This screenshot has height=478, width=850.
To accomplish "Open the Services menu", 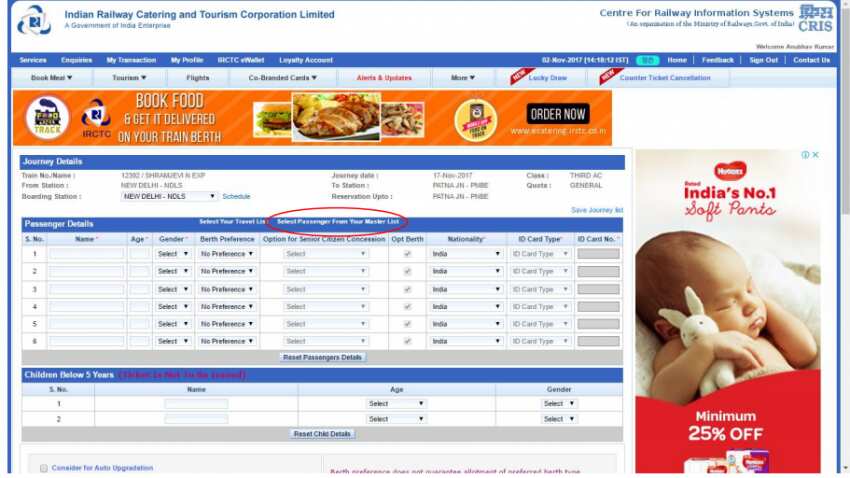I will tap(33, 60).
